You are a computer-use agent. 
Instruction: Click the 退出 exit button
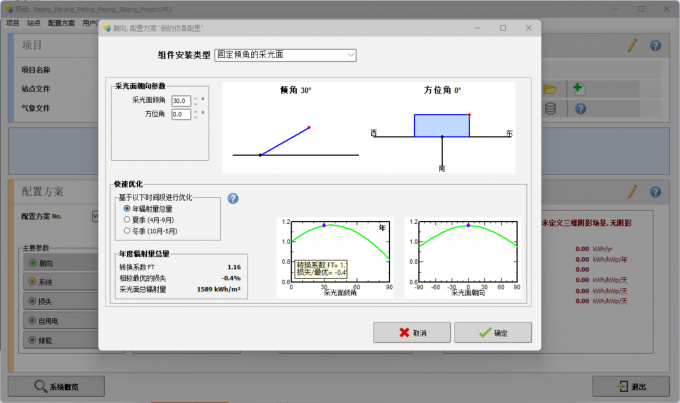click(631, 387)
